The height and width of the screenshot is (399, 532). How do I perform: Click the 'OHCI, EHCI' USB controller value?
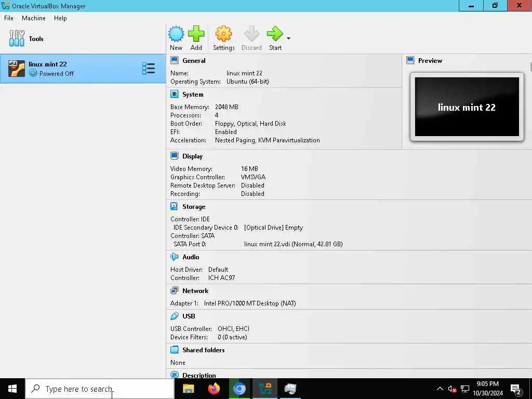[x=233, y=329]
